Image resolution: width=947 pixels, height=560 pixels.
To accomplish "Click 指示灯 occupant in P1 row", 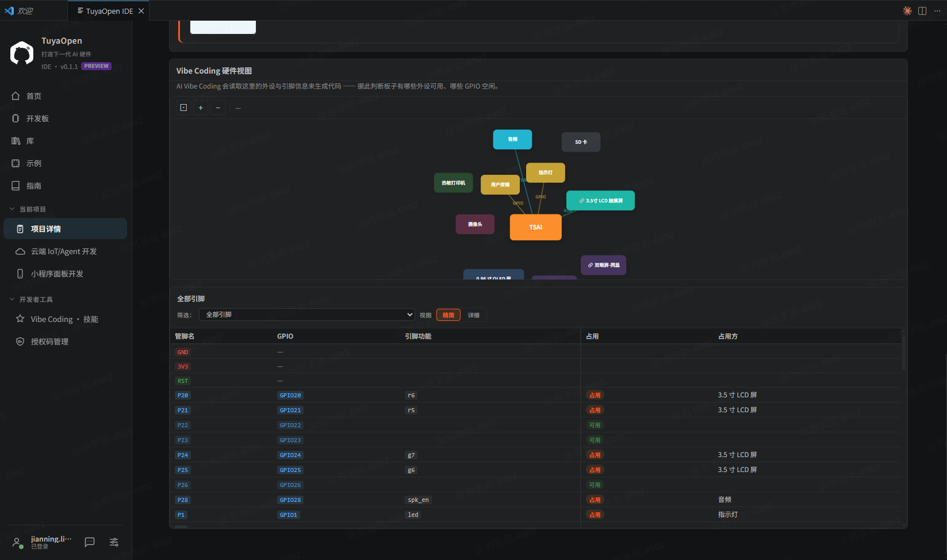I will click(728, 515).
